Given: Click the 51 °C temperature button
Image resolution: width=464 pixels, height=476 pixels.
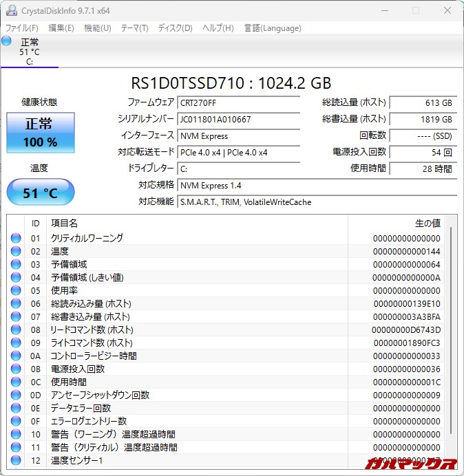Looking at the screenshot, I should click(x=41, y=193).
